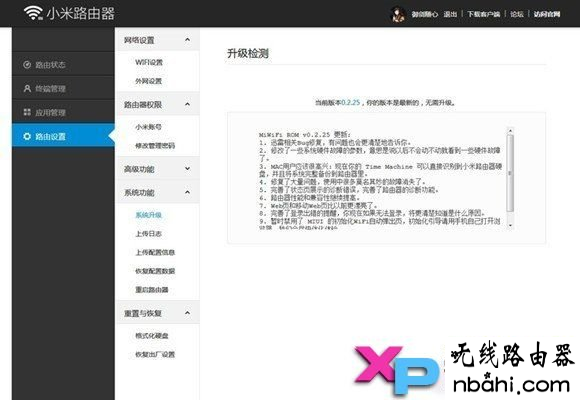
Task: Collapse the 路由器权限 section chevron
Action: click(x=188, y=104)
